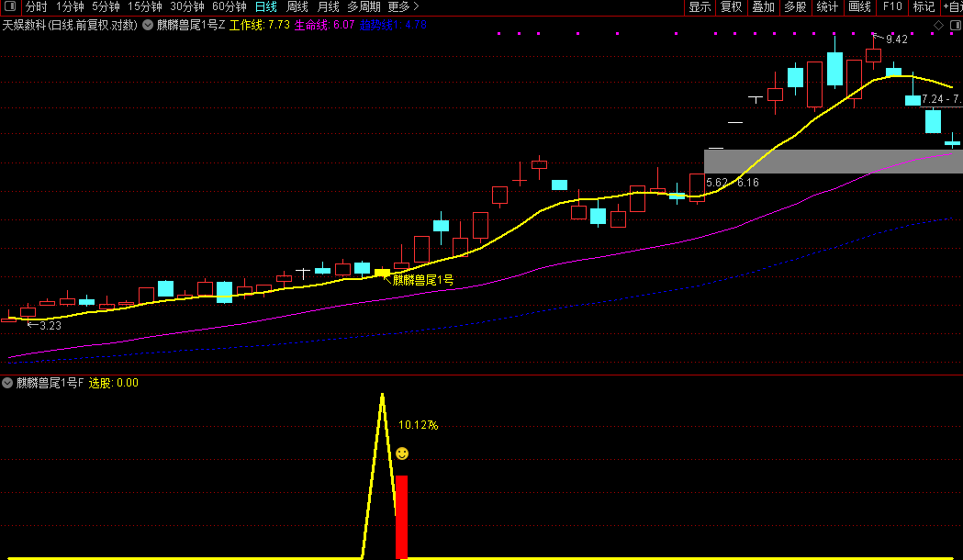Click the gray gap zone rectangle

(834, 162)
